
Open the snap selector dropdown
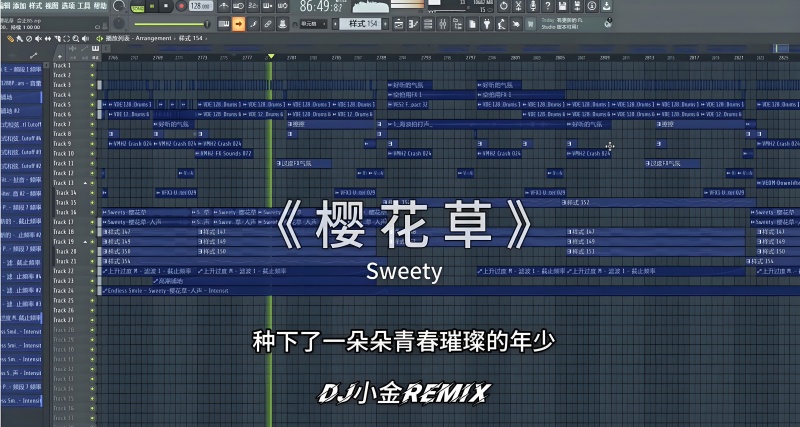click(313, 23)
